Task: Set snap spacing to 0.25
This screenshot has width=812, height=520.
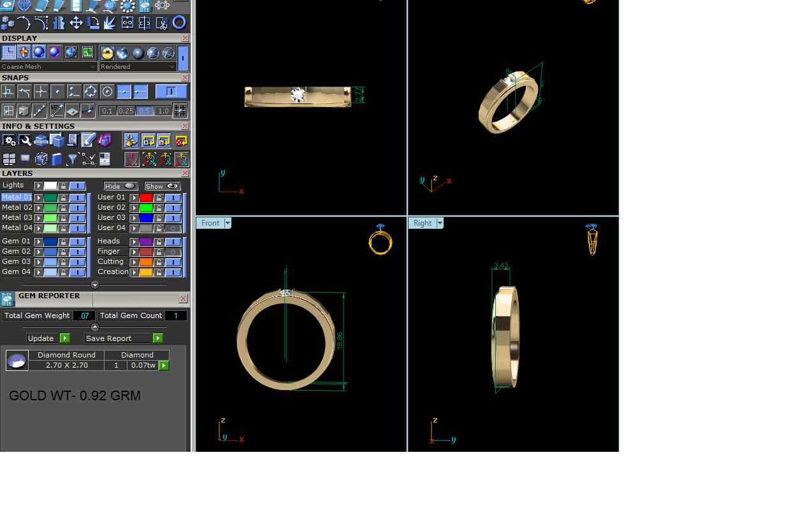Action: click(126, 111)
